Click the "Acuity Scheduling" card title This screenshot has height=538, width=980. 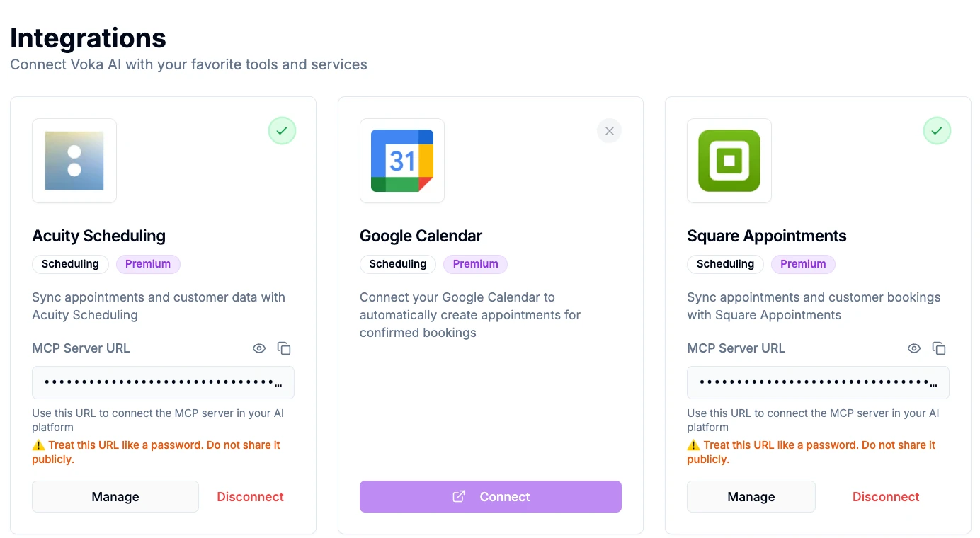(99, 236)
